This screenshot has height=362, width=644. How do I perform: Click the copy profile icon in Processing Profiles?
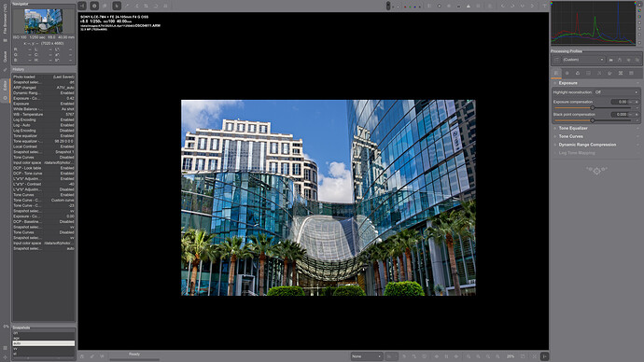(628, 60)
